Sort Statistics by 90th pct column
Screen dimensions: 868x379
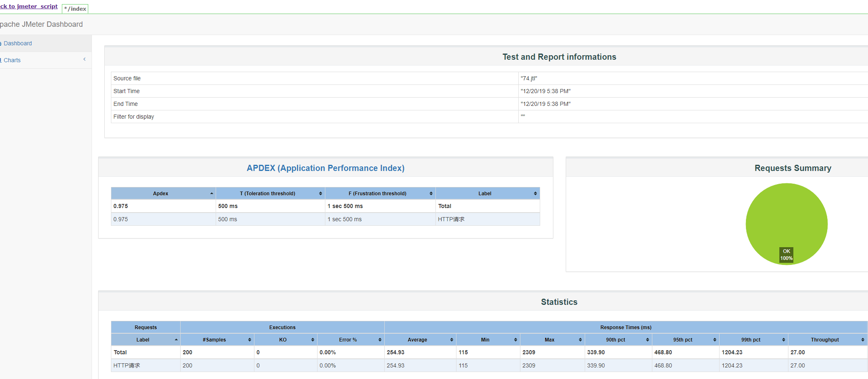(619, 339)
